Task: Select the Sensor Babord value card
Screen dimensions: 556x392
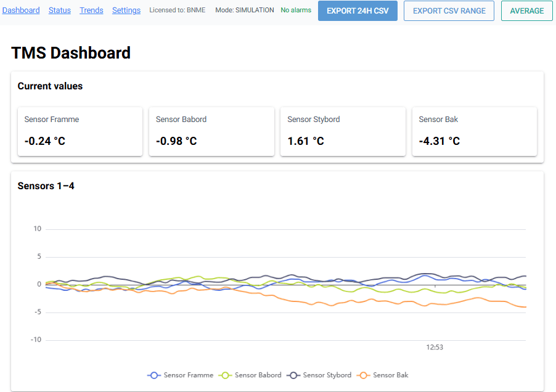Action: tap(211, 131)
